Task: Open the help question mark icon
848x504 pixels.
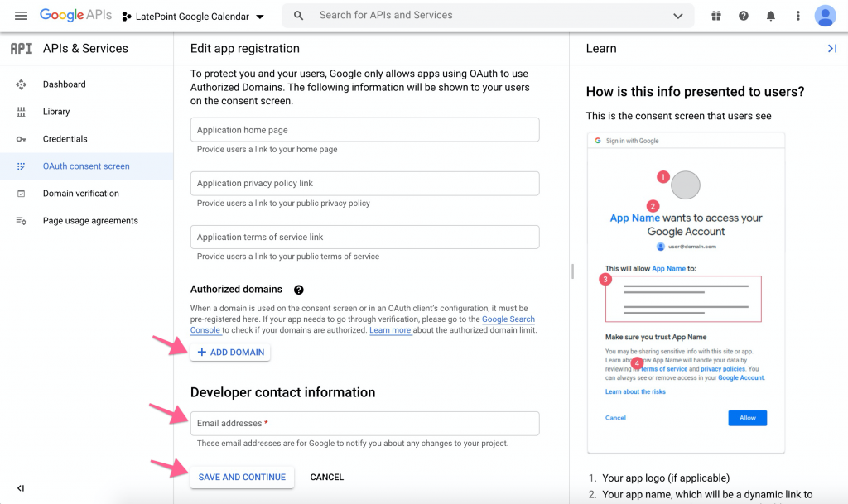Action: tap(744, 16)
